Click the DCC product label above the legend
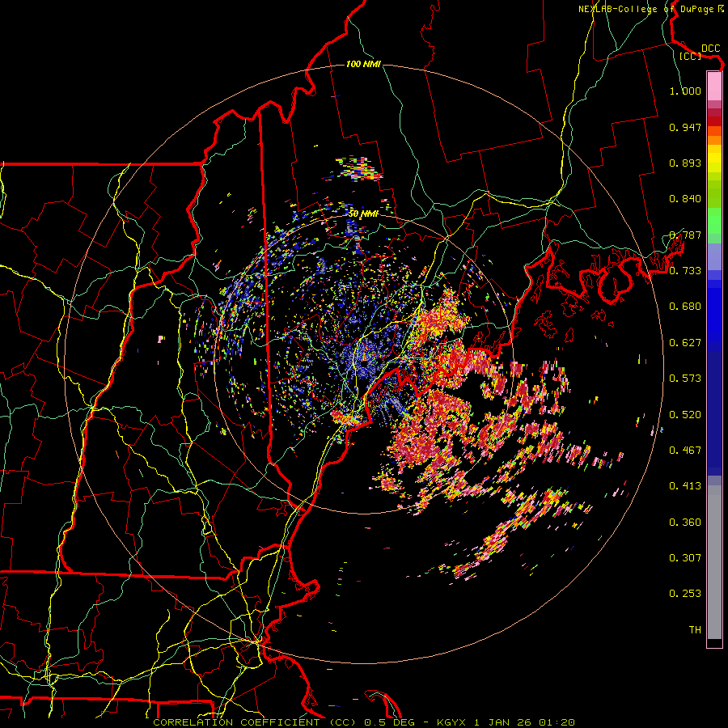Viewport: 728px width, 728px height. pos(710,49)
